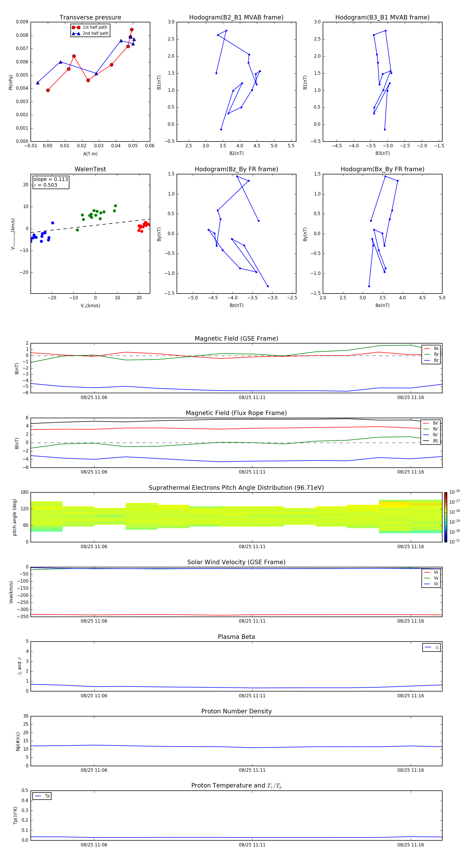Screen dimensions: 473x868
Task: Click the Suprathermal Electrons Pitch Angle Distribution title
Action: (x=236, y=488)
